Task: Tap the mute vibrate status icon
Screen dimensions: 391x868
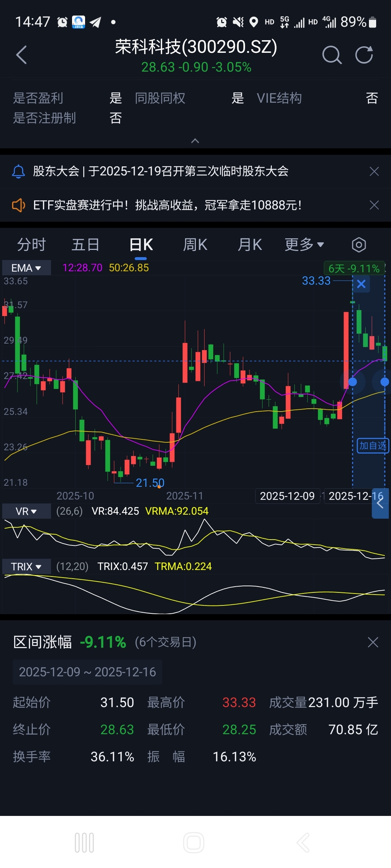Action: (x=238, y=22)
